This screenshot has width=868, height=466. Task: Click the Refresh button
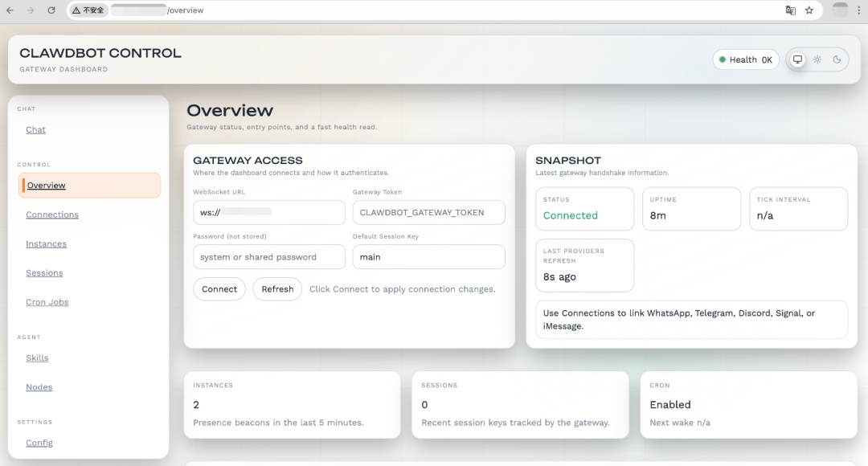tap(277, 289)
